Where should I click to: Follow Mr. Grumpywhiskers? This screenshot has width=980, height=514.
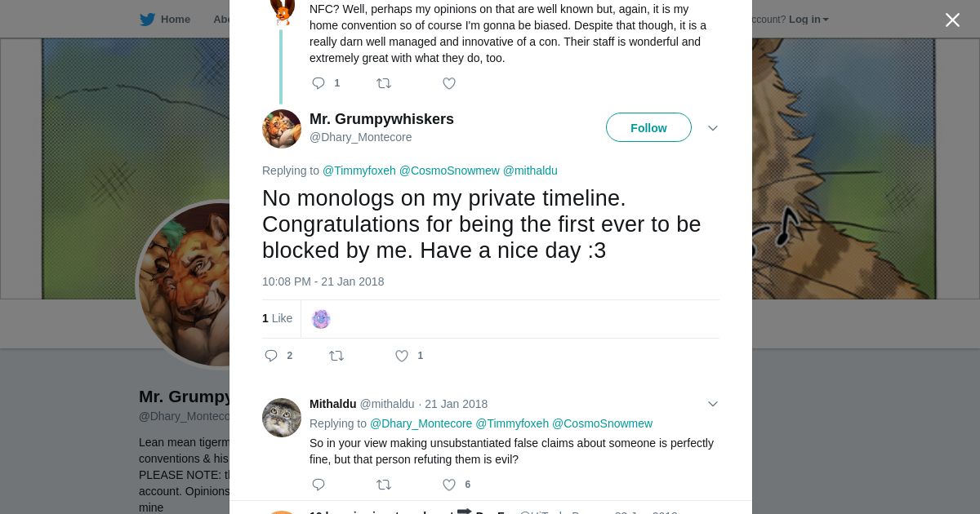tap(648, 128)
